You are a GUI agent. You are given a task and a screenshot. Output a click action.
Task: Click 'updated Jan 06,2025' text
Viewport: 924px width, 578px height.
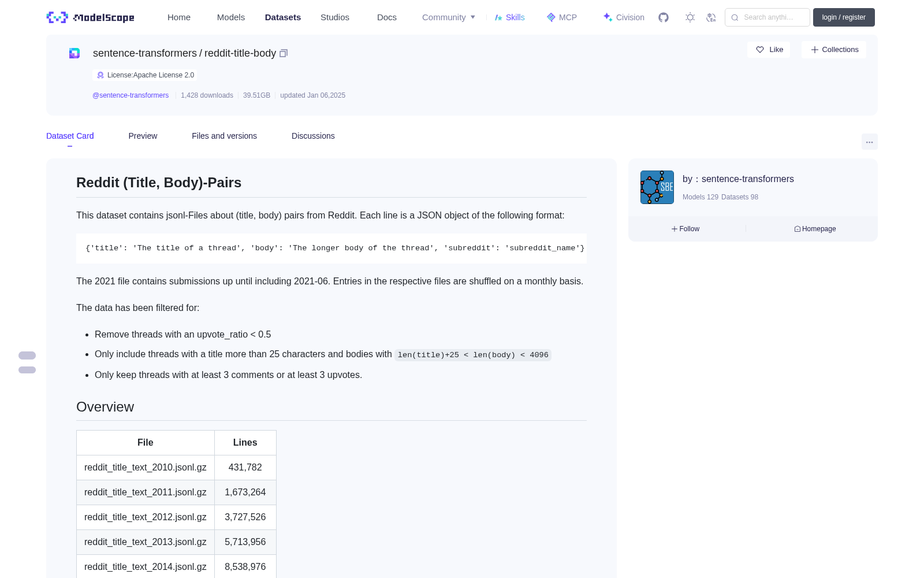[312, 95]
